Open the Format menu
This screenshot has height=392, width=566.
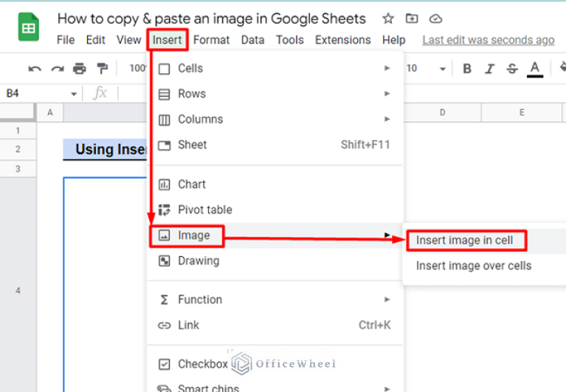pyautogui.click(x=211, y=40)
